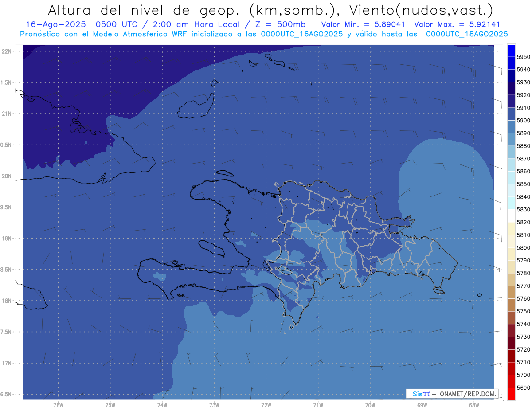Click the colorbar swatch between 5840 and 5850
Screen dimensions: 532x411
click(x=511, y=190)
